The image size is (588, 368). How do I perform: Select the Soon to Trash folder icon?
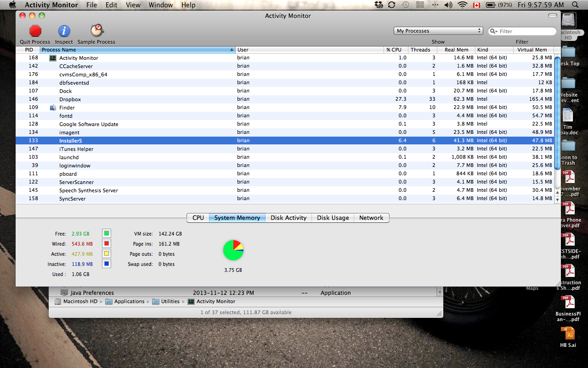click(568, 146)
